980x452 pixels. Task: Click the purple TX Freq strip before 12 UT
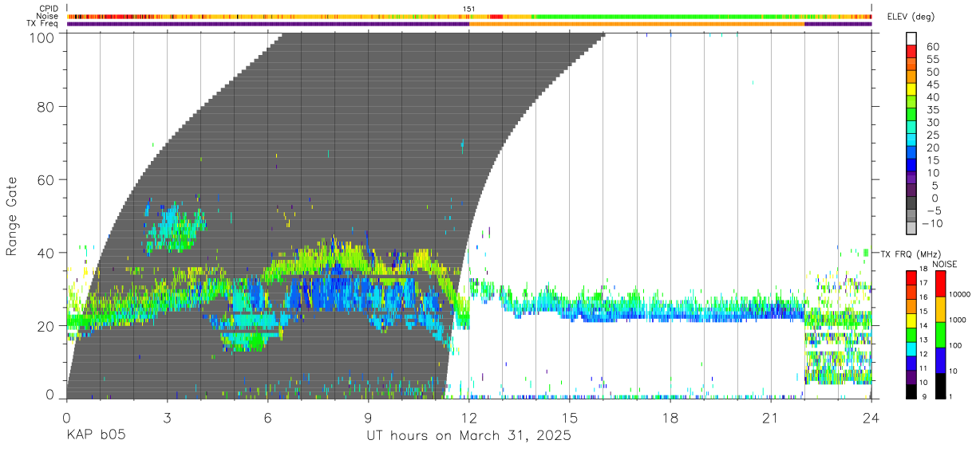268,24
